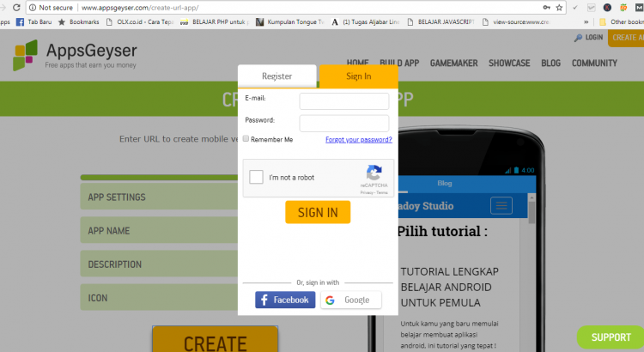This screenshot has width=644, height=352.
Task: Toggle the Remember Me checkbox
Action: (x=246, y=139)
